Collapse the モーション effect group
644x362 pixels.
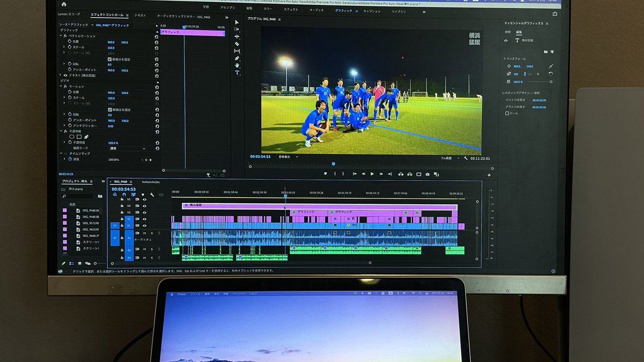tap(61, 86)
